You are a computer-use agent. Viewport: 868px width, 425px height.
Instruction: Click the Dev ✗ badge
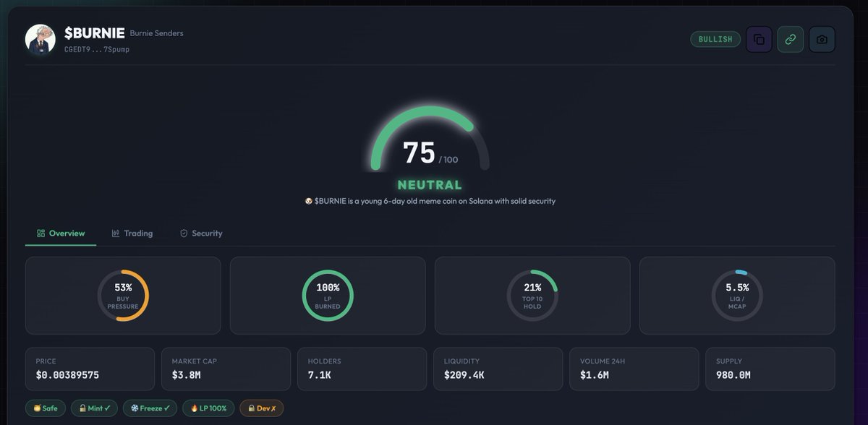(x=262, y=408)
